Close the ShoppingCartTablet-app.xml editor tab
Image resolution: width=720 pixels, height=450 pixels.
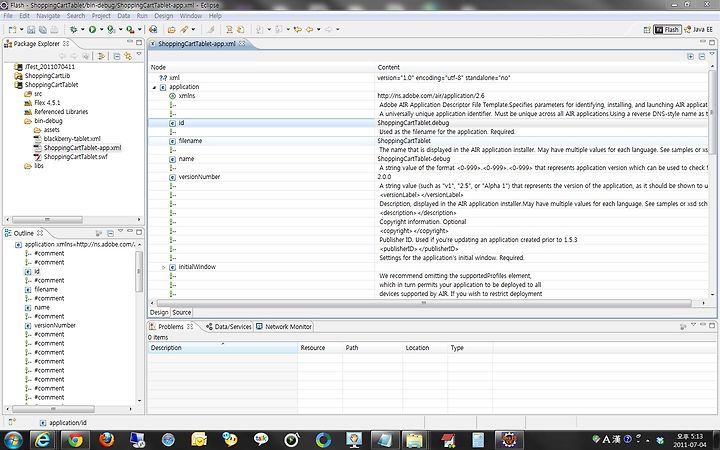(x=242, y=44)
